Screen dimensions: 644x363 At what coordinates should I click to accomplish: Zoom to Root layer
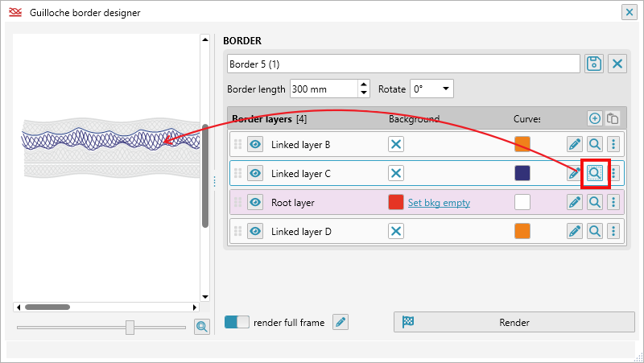point(595,202)
